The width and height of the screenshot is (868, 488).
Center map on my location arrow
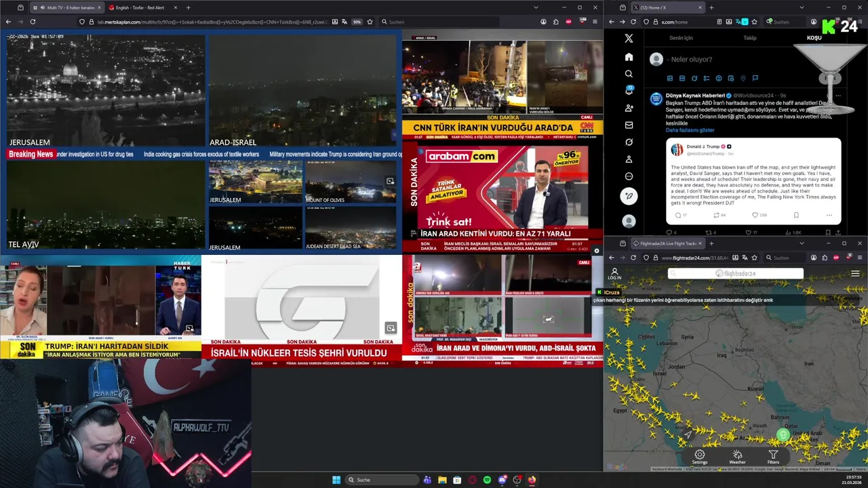coord(688,434)
